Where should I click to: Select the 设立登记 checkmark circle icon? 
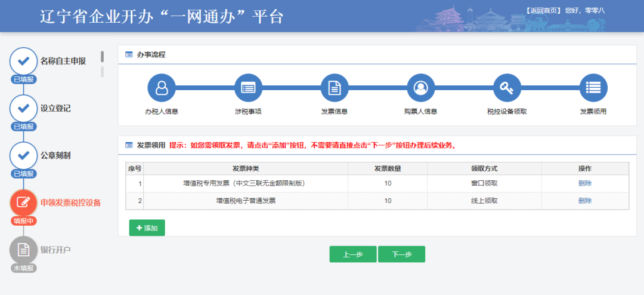click(x=23, y=109)
